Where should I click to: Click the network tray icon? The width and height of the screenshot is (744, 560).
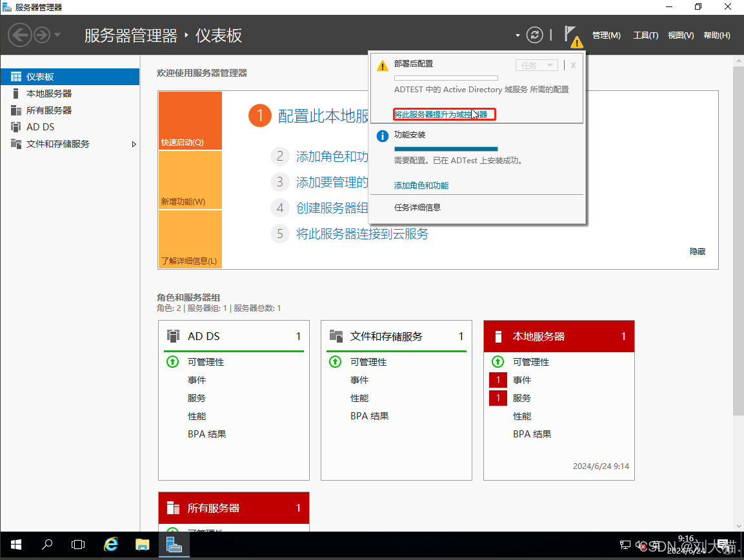625,545
